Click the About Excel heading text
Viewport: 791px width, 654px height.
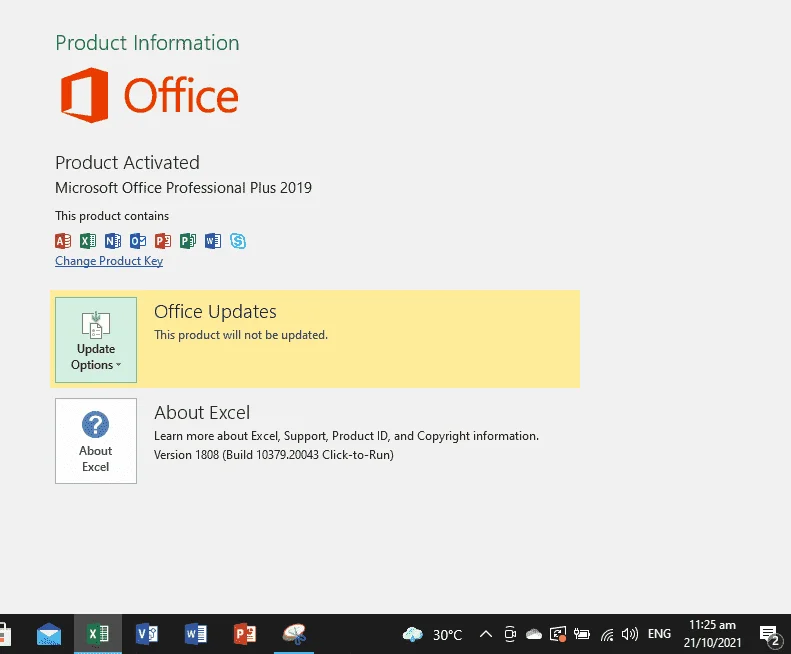[x=202, y=413]
